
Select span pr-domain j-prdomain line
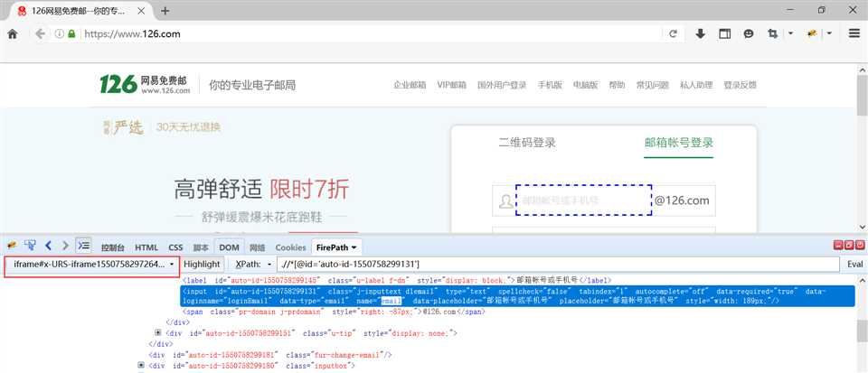[335, 312]
